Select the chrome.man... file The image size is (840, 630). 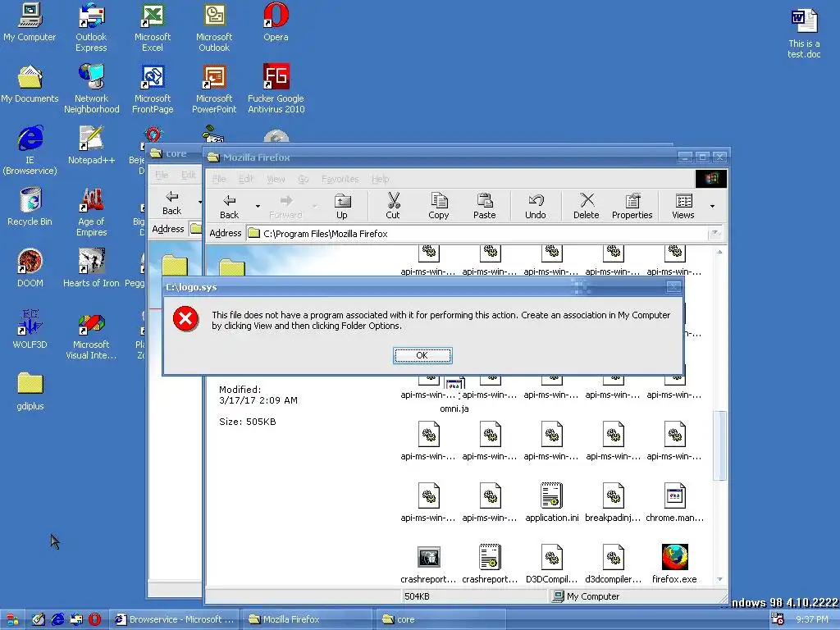pos(674,502)
